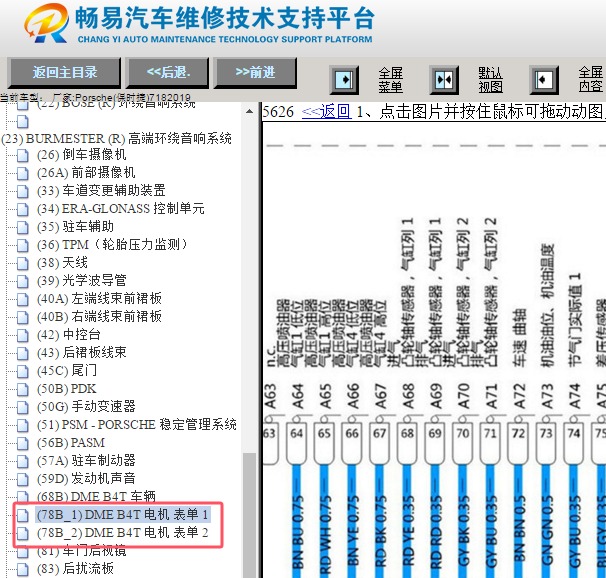Open (33) 车道变更辅助装置 entry
This screenshot has height=578, width=606.
[x=101, y=191]
